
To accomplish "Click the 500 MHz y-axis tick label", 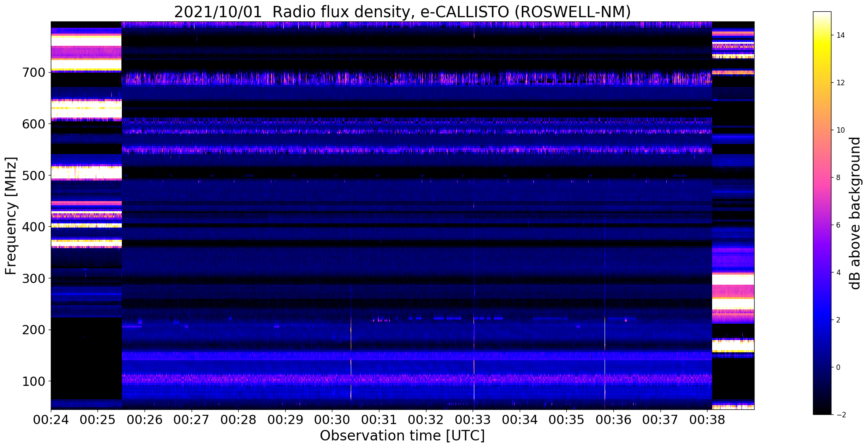I will click(33, 176).
